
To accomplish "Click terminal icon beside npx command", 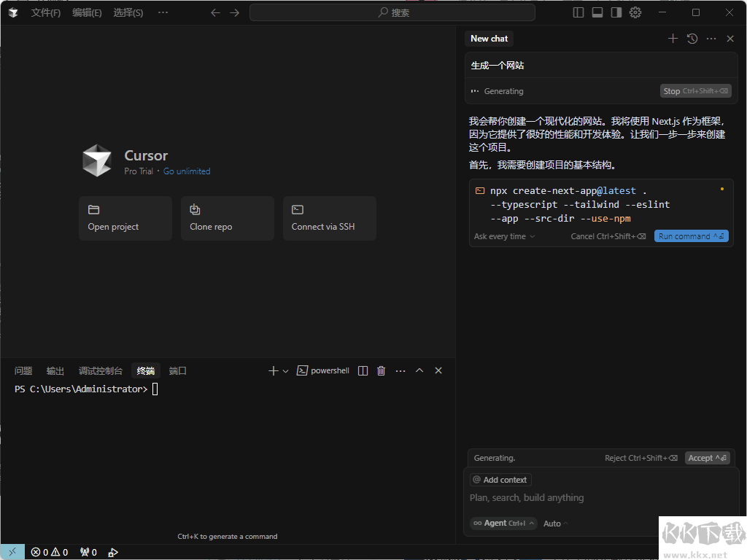I will pyautogui.click(x=480, y=191).
